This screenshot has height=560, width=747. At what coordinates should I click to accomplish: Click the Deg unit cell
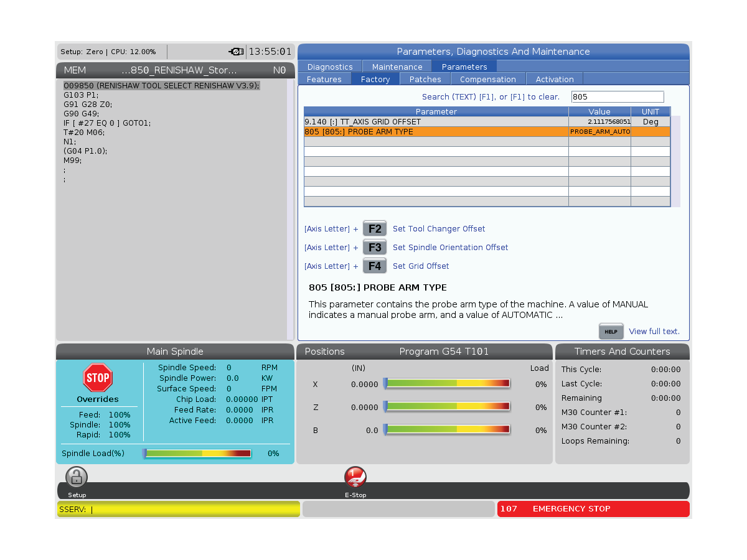click(651, 122)
